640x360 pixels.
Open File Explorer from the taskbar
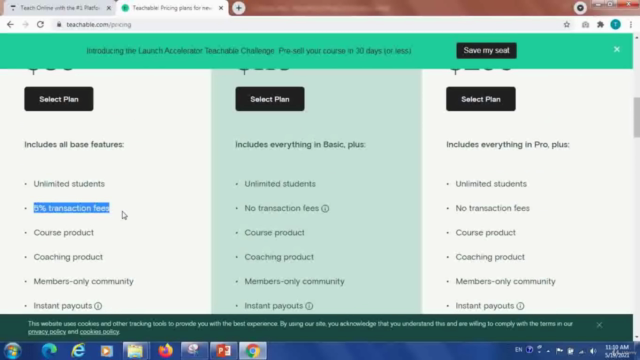135,351
